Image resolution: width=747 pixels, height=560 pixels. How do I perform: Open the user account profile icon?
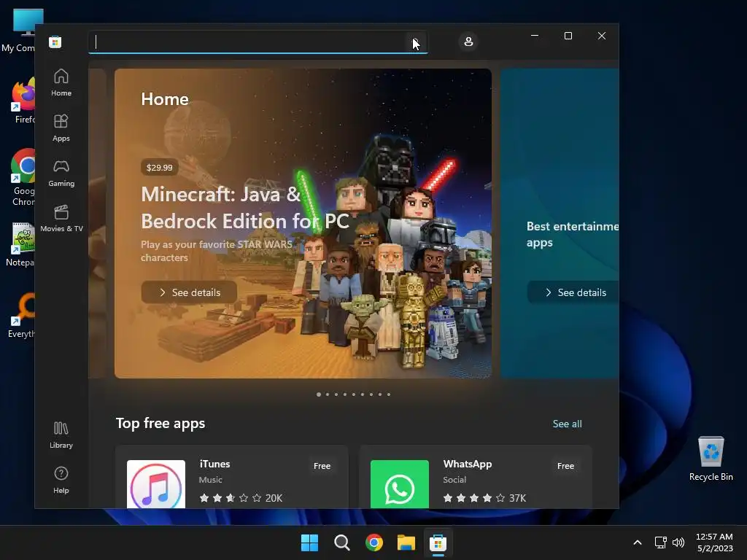pyautogui.click(x=468, y=42)
